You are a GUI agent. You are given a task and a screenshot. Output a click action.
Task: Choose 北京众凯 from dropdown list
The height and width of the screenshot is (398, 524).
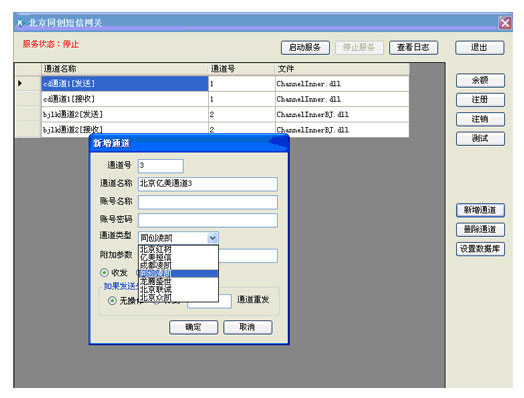tap(178, 297)
